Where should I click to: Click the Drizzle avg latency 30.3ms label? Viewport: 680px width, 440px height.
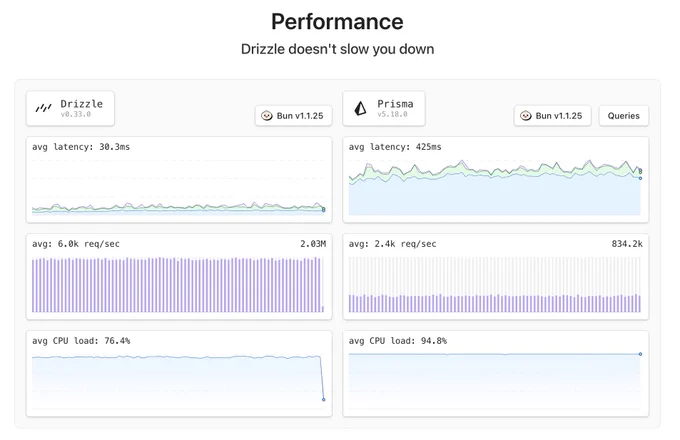pyautogui.click(x=81, y=147)
